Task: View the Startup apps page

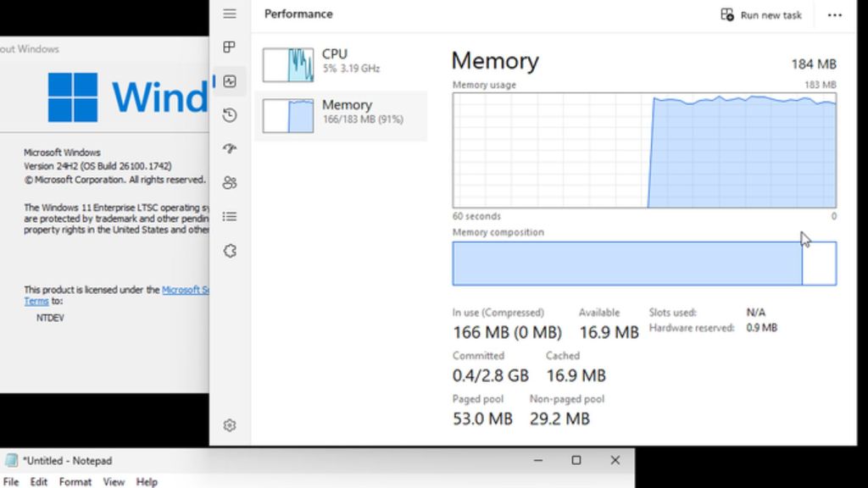Action: click(x=229, y=149)
